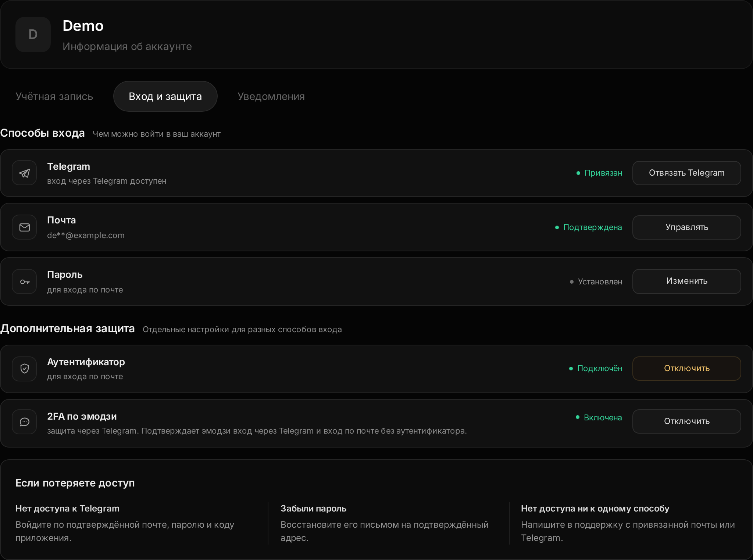Click Нет доступа ни к одному способу
The width and height of the screenshot is (753, 560).
595,509
